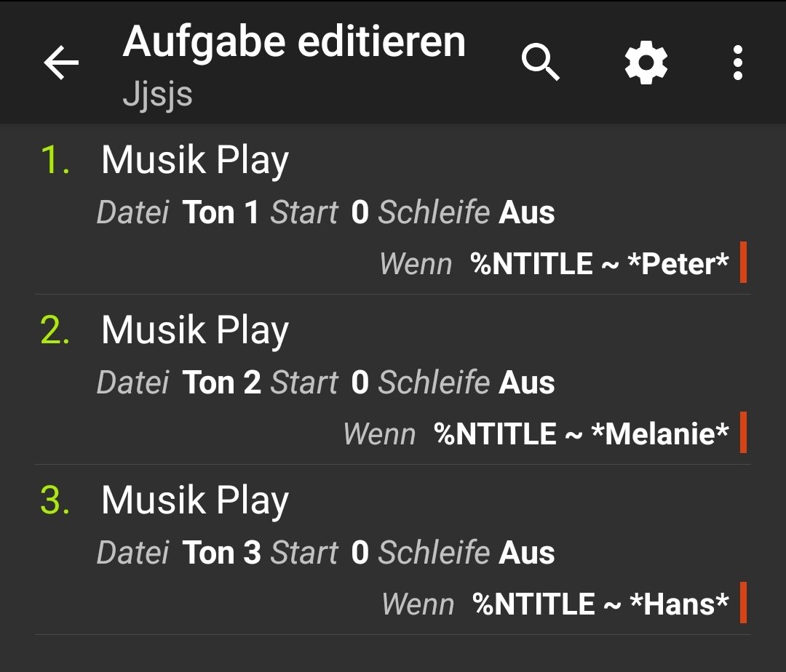Select condition %NTITLE ~ *Hans*
Viewport: 786px width, 672px height.
point(600,604)
